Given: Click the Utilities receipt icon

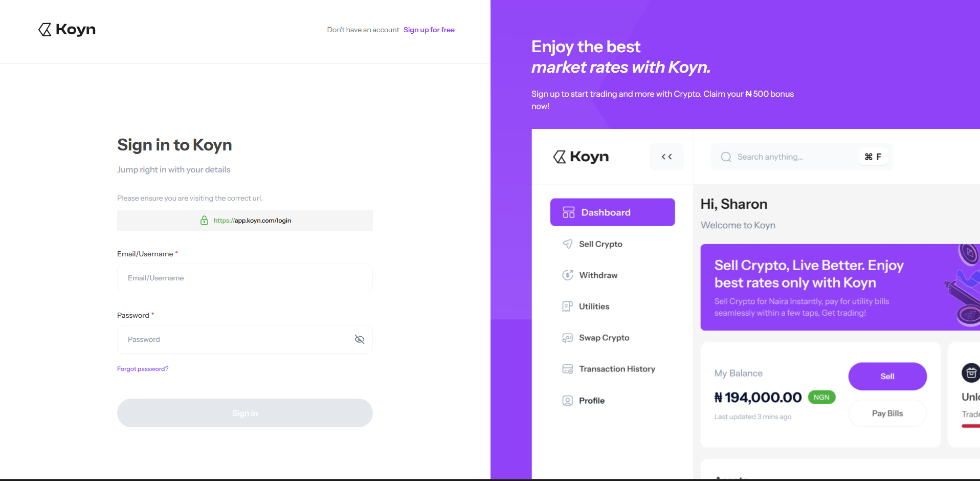Looking at the screenshot, I should (x=568, y=307).
